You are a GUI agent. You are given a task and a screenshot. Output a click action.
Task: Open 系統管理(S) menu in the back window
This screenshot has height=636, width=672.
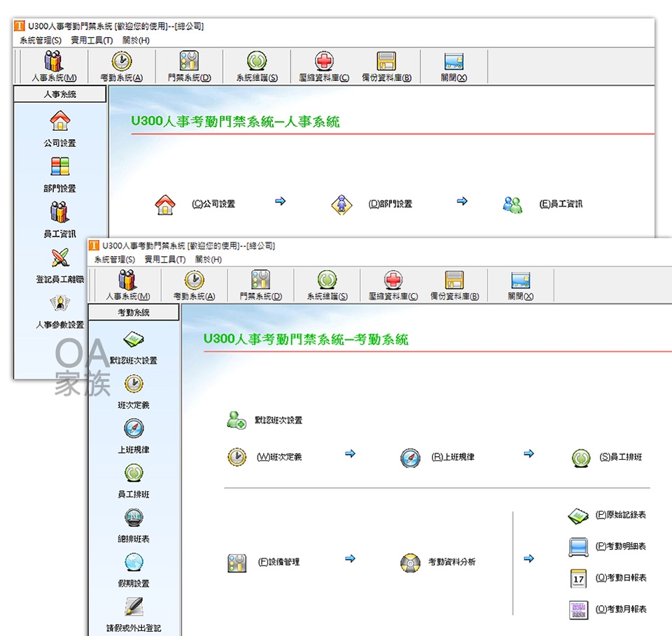click(x=41, y=41)
